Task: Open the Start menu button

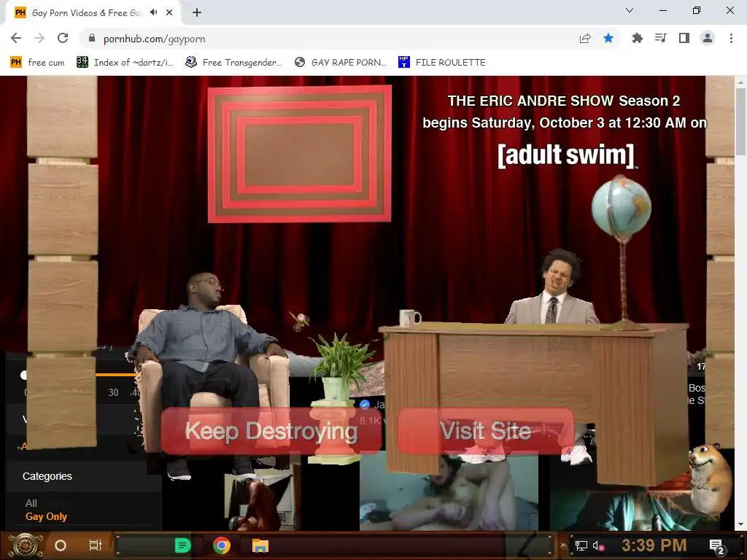Action: coord(26,545)
